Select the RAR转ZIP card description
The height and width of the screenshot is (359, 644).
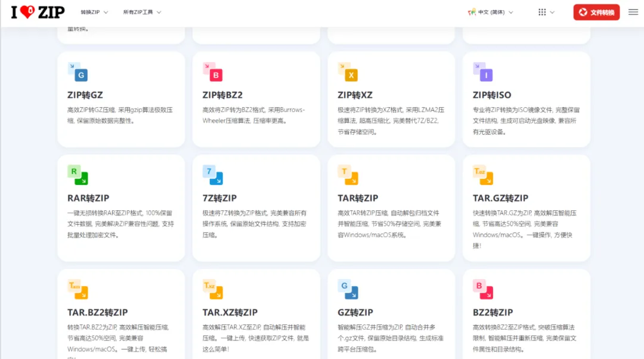point(120,224)
